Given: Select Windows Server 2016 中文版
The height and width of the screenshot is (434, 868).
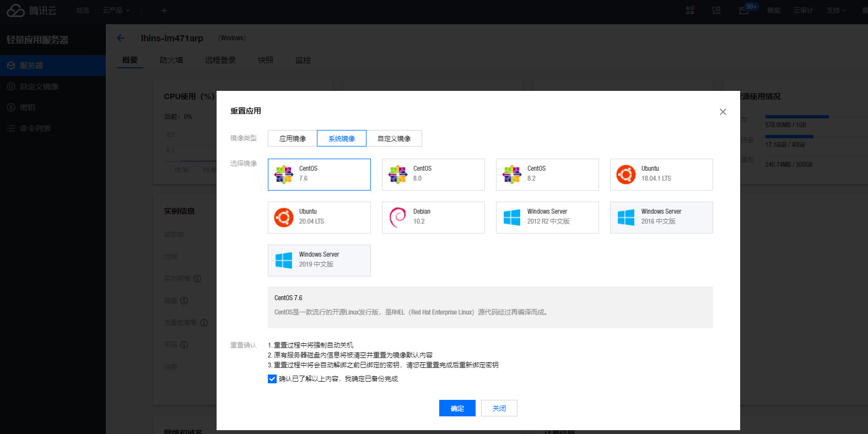Looking at the screenshot, I should [661, 218].
